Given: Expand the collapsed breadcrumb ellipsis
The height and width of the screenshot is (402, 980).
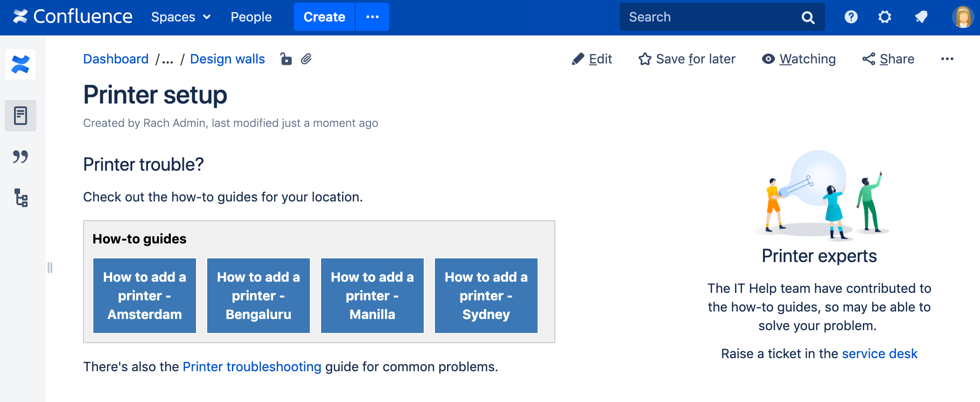Looking at the screenshot, I should click(168, 59).
